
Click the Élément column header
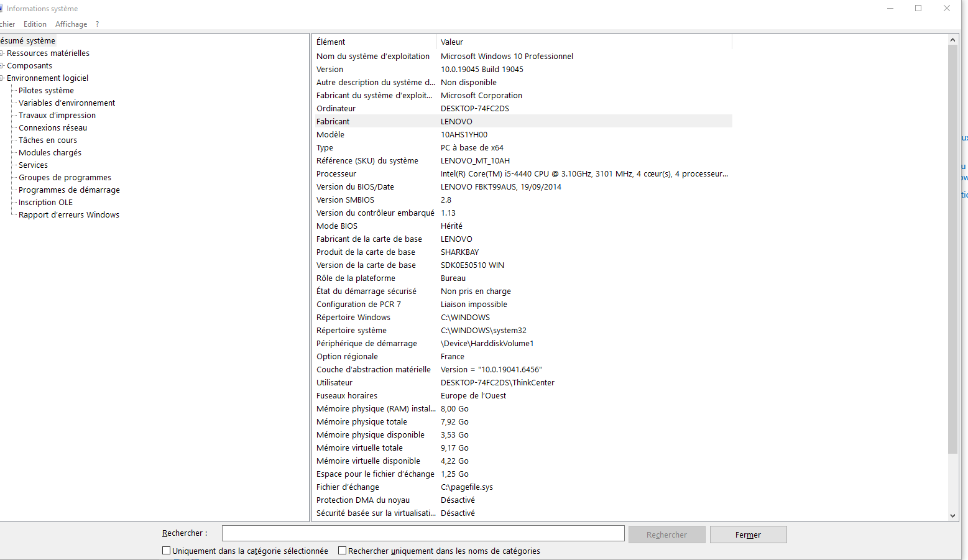click(x=375, y=42)
